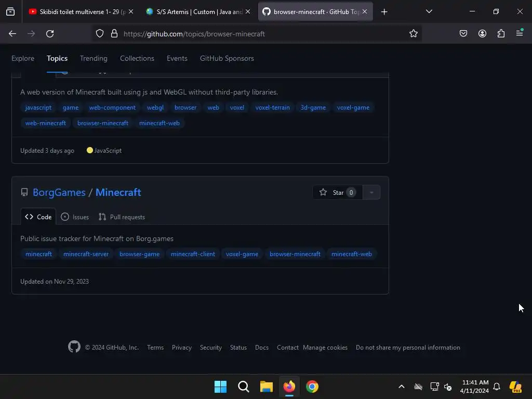Open the webgl topic tag
The width and height of the screenshot is (532, 399).
(155, 108)
